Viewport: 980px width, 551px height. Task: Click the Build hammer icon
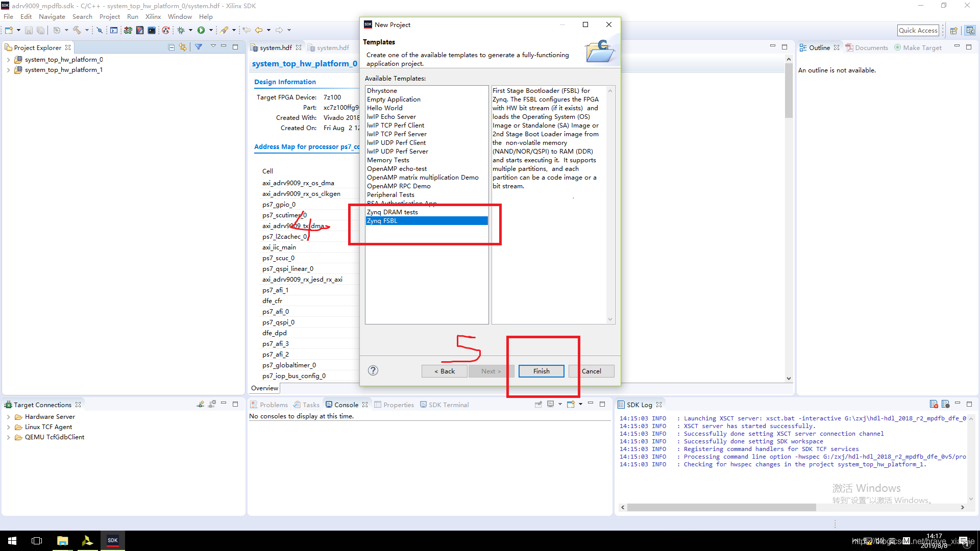[x=77, y=31]
